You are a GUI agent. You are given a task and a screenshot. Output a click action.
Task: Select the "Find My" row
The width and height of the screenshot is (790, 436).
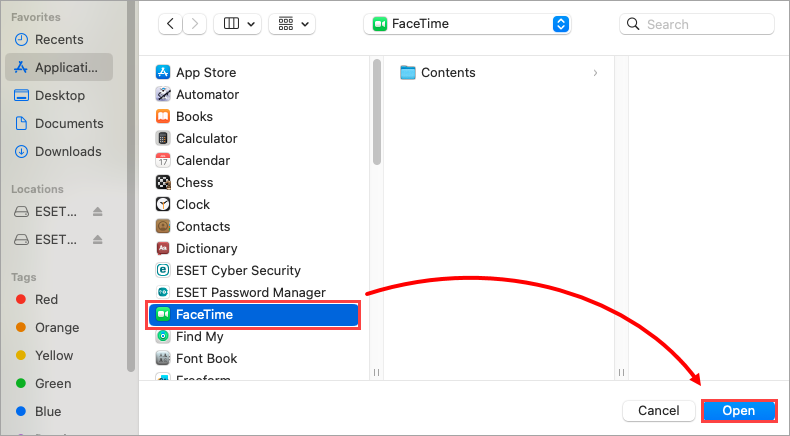[253, 336]
